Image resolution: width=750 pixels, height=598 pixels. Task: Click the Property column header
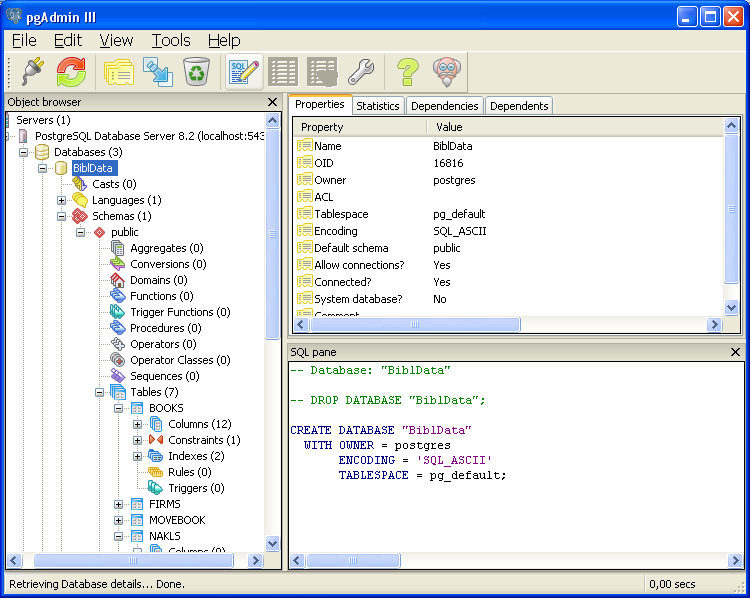pyautogui.click(x=360, y=127)
